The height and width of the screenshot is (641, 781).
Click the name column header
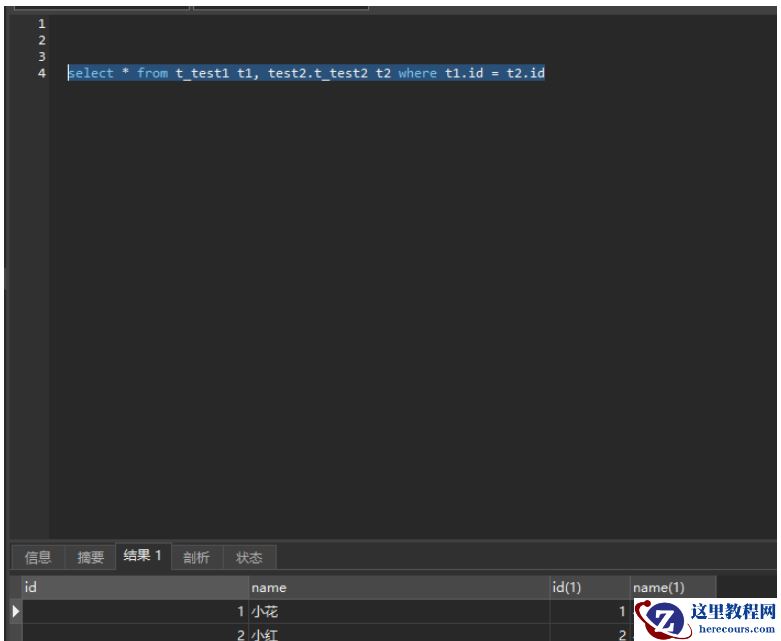(399, 587)
